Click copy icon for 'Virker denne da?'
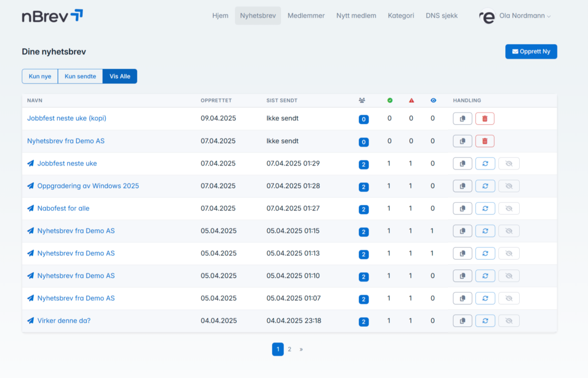This screenshot has width=588, height=378. [462, 321]
